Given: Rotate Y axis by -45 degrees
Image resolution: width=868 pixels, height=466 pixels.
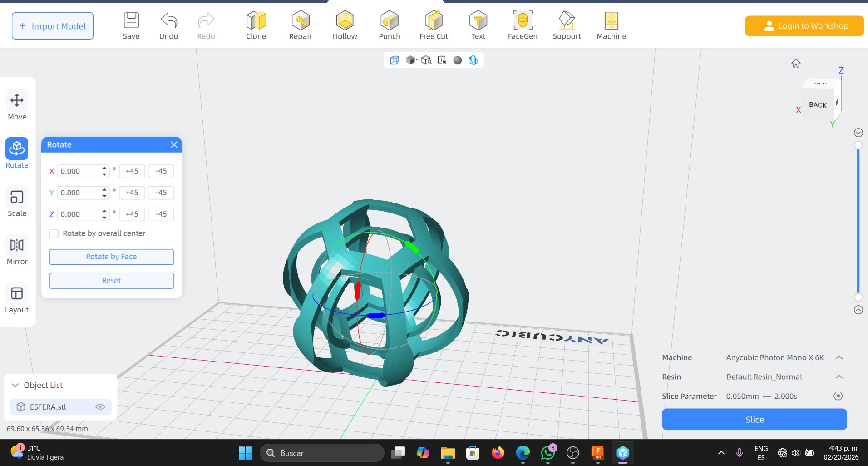Looking at the screenshot, I should 161,193.
